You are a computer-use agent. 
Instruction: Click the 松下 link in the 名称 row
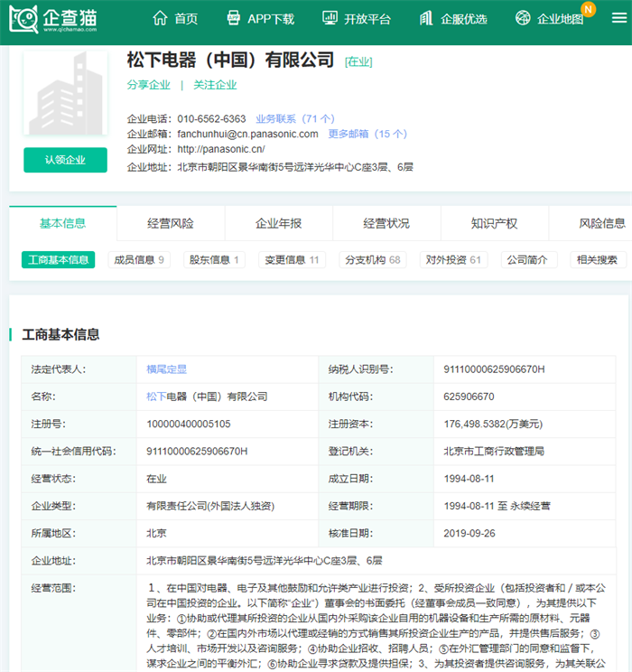pos(156,397)
